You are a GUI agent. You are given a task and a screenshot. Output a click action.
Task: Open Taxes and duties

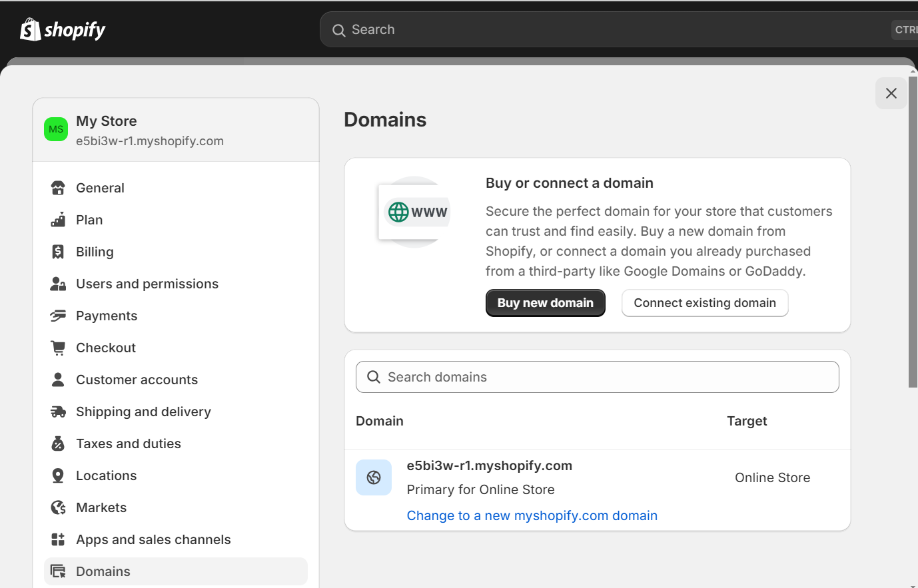pyautogui.click(x=176, y=443)
